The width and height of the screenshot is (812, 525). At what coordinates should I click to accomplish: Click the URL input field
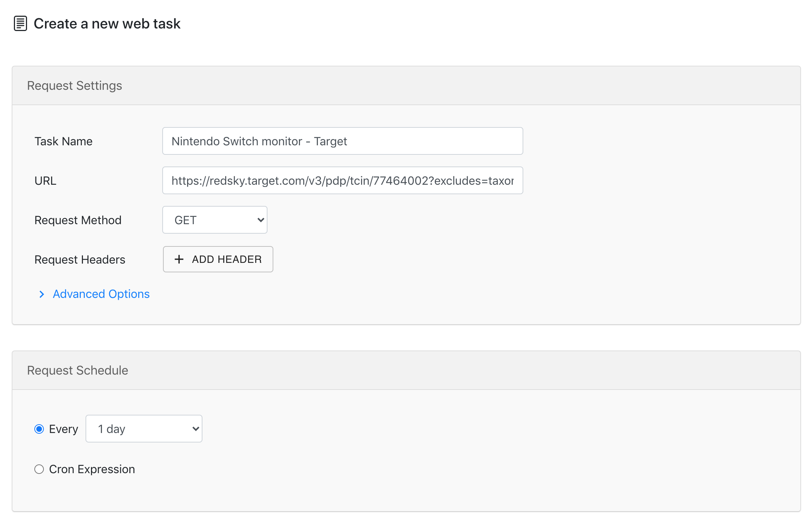[x=342, y=180]
